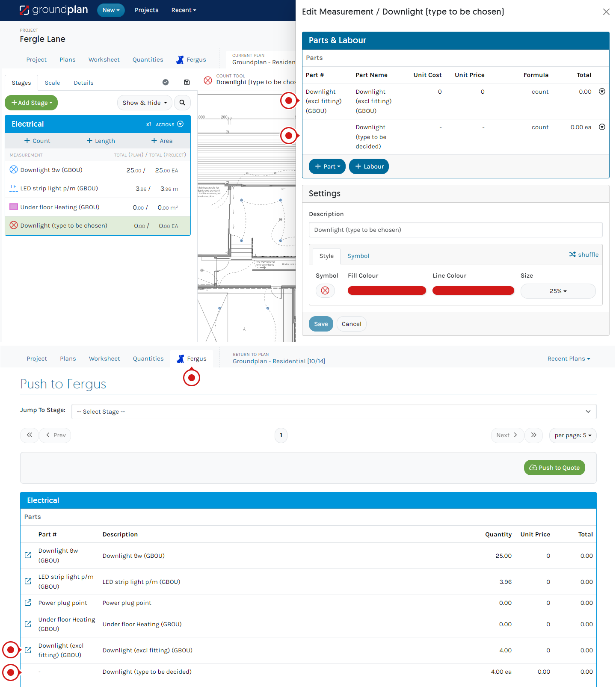Pick the red Fill Colour swatch
The width and height of the screenshot is (616, 687).
pyautogui.click(x=387, y=291)
